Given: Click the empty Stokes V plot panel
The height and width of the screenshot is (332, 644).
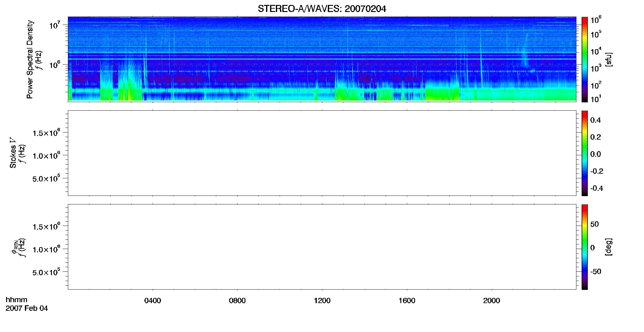Looking at the screenshot, I should point(322,153).
